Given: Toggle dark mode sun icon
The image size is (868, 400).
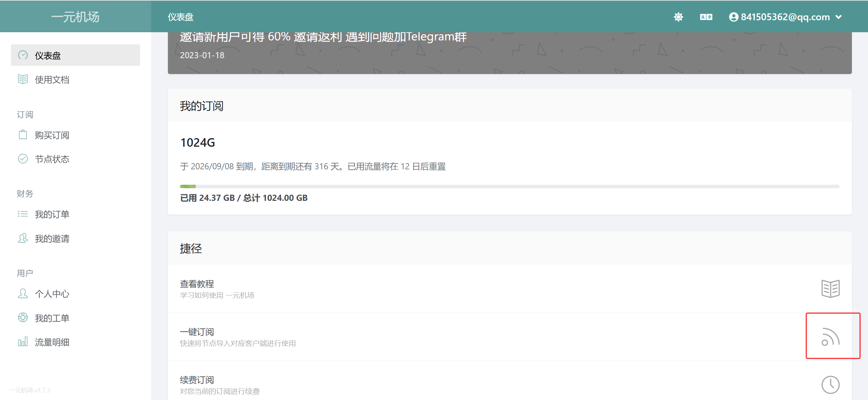Looking at the screenshot, I should point(678,17).
